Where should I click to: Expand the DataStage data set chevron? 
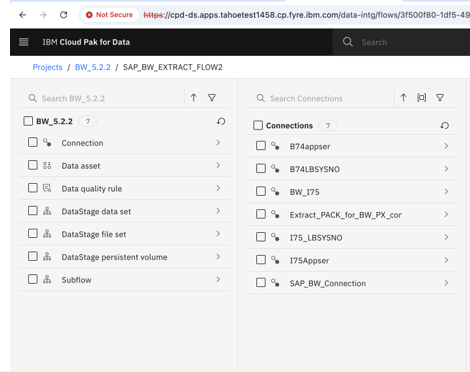[218, 211]
